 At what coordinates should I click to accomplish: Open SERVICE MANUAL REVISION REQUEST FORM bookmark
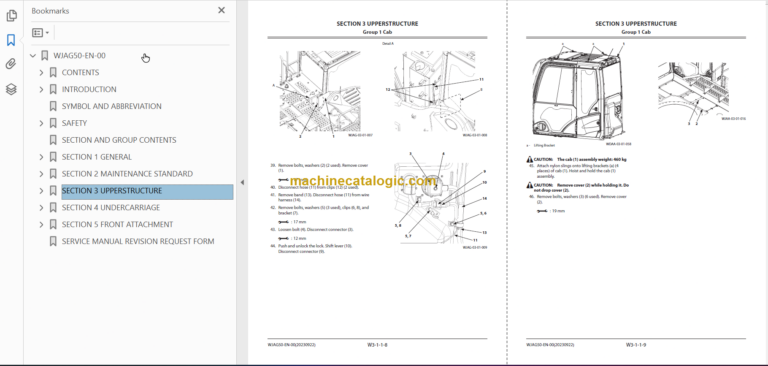click(x=138, y=242)
